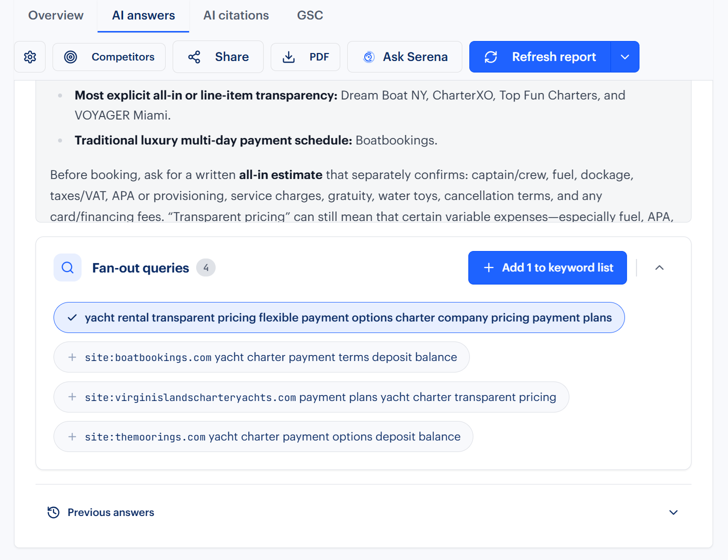Click the Share button

pos(218,57)
